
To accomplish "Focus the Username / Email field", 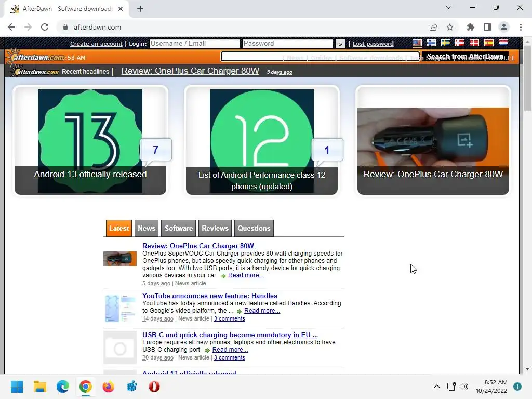I will 194,44.
